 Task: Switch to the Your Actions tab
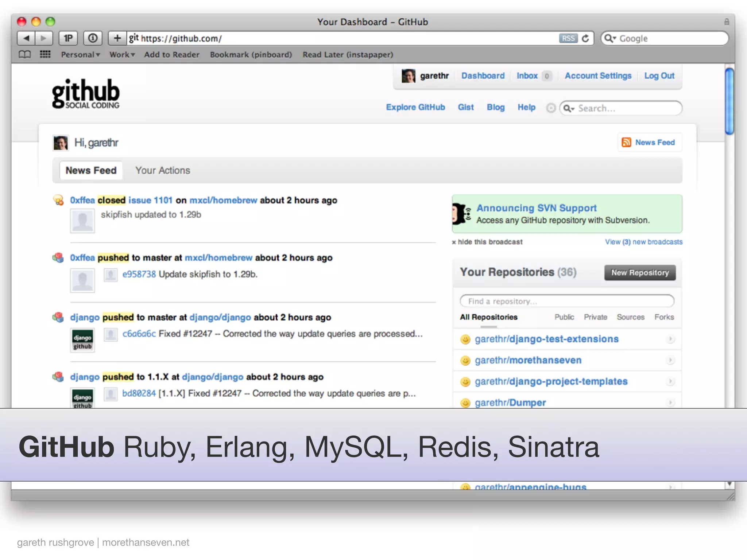[163, 170]
